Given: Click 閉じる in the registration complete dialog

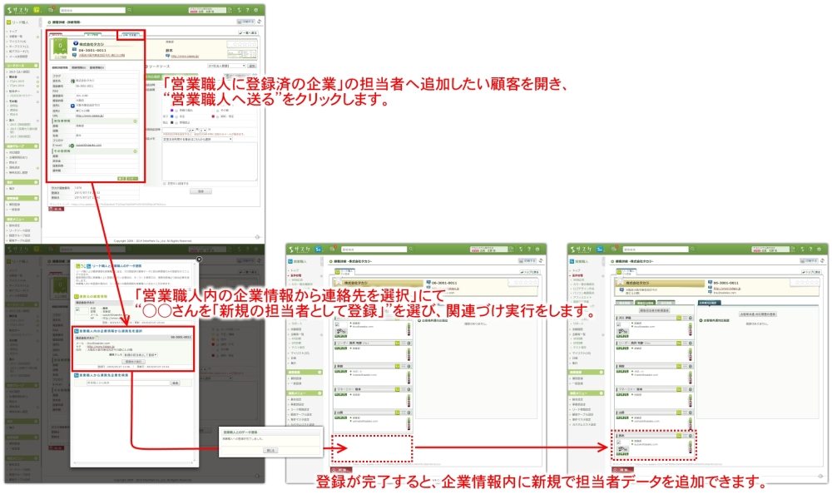Looking at the screenshot, I should [x=270, y=449].
